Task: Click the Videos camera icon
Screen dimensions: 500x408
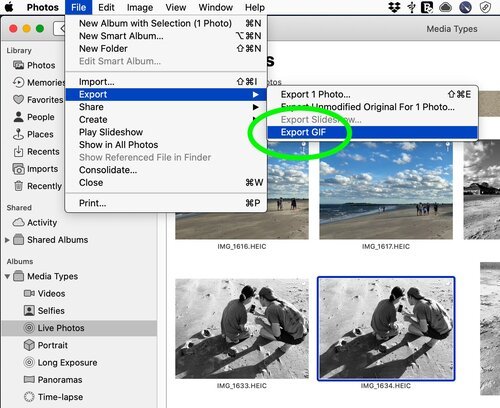Action: point(29,293)
